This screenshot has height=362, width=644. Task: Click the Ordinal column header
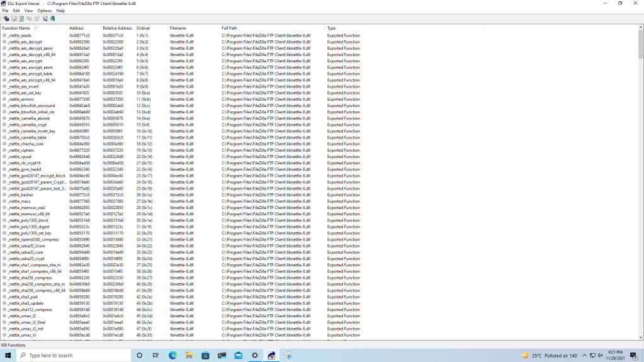(x=143, y=28)
